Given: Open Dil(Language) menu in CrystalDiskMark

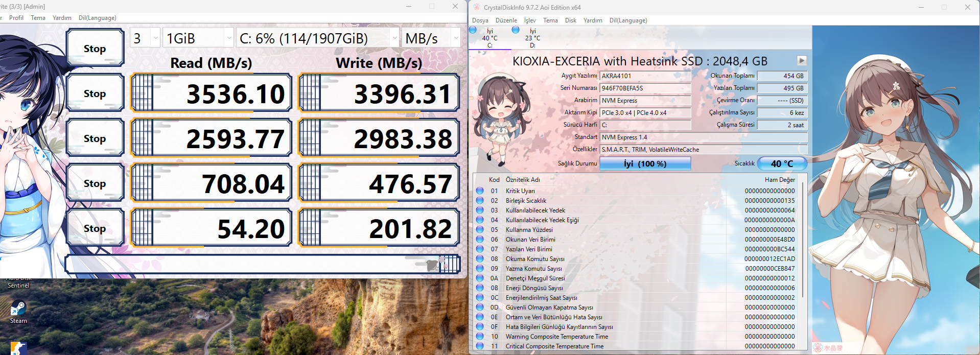Looking at the screenshot, I should click(98, 18).
